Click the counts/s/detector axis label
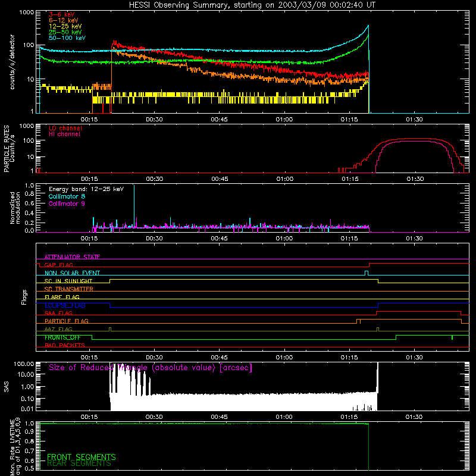 (x=12, y=62)
